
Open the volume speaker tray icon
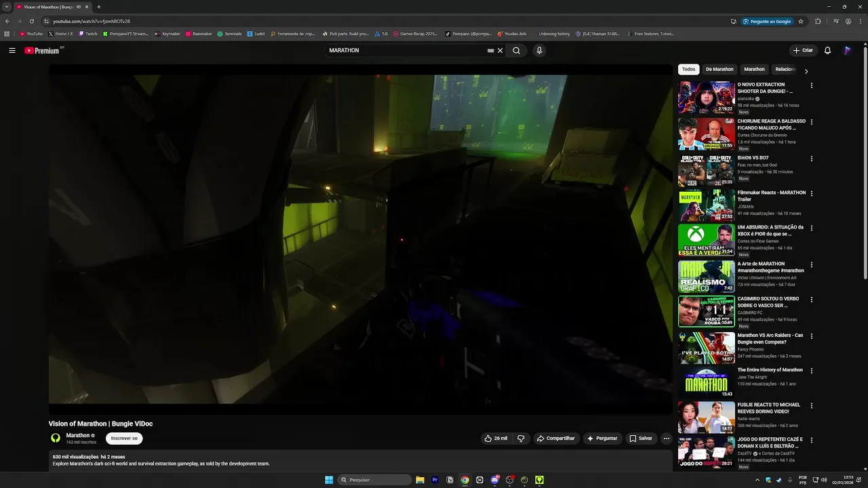[x=824, y=480]
